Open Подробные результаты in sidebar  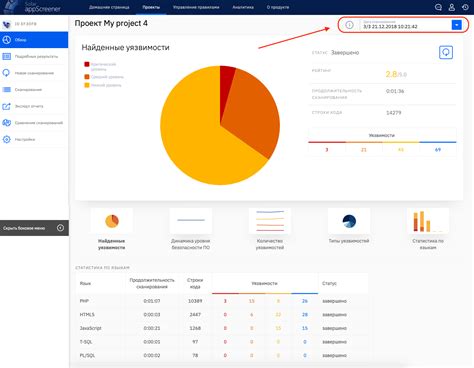point(34,56)
